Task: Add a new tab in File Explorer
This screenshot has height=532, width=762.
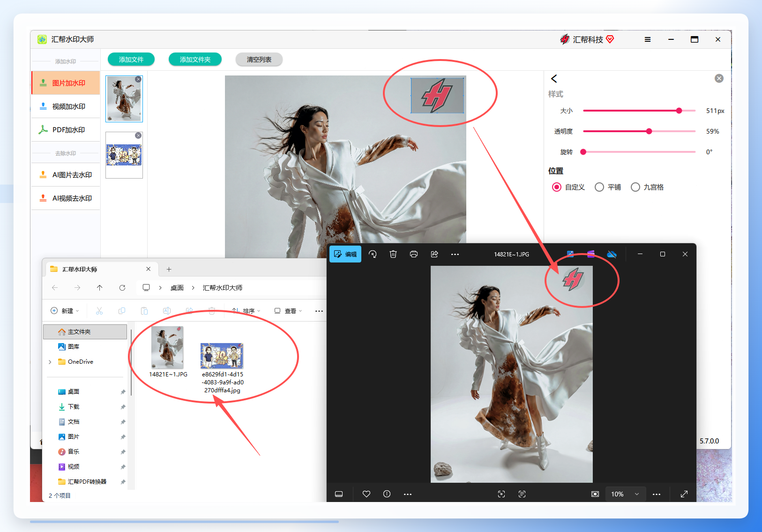Action: pyautogui.click(x=169, y=269)
